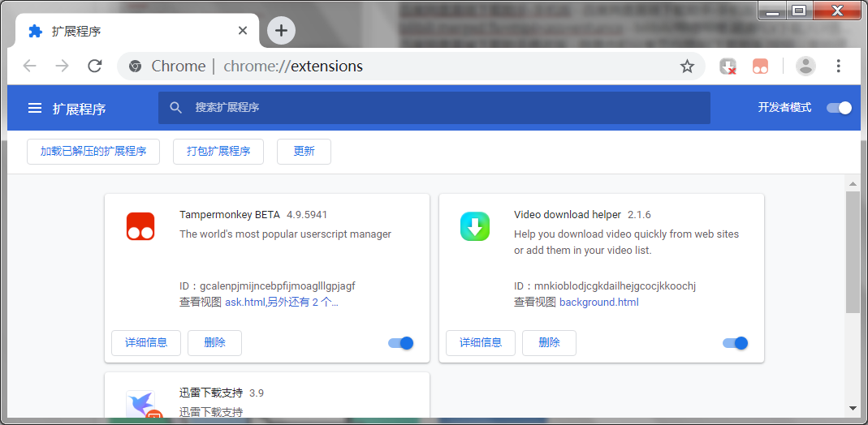The width and height of the screenshot is (868, 425).
Task: Click the Video download helper name
Action: pos(568,214)
